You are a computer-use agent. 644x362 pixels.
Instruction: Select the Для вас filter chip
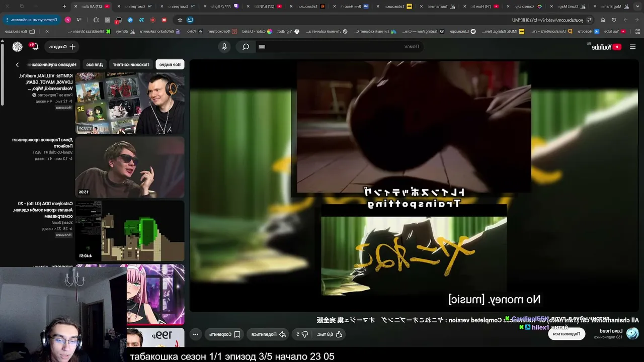click(94, 64)
